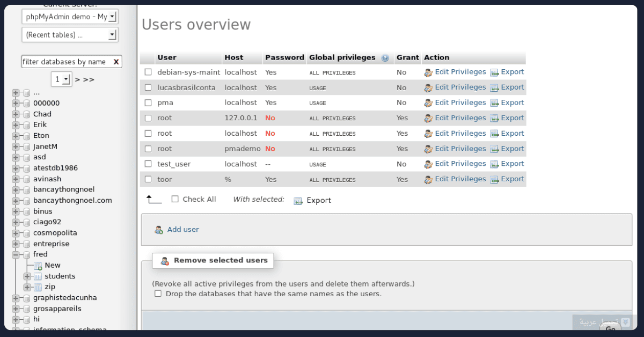The width and height of the screenshot is (644, 337).
Task: Select the debian-sys-maint user checkbox
Action: click(x=148, y=72)
